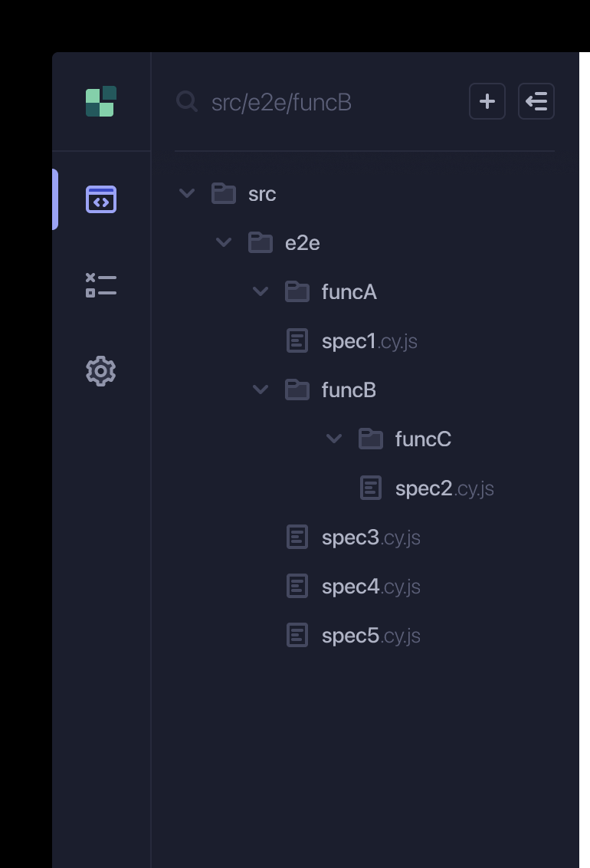The image size is (590, 868).
Task: Select the Runs checklist icon
Action: pyautogui.click(x=100, y=285)
